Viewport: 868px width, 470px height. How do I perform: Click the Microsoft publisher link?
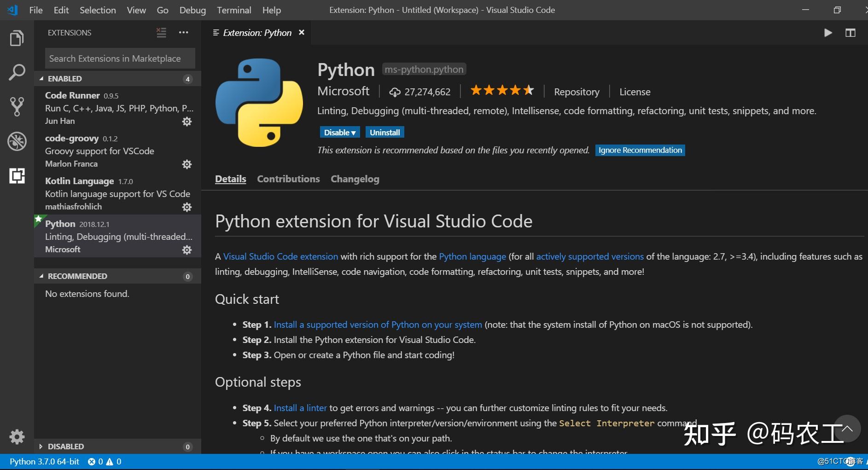point(344,91)
